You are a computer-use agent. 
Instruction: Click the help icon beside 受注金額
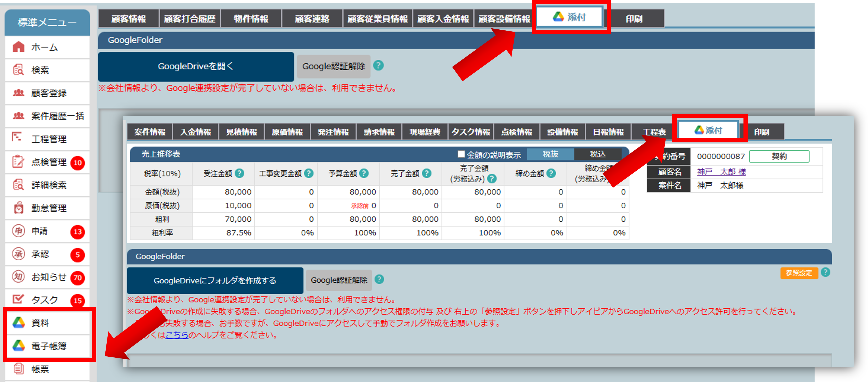[x=239, y=173]
